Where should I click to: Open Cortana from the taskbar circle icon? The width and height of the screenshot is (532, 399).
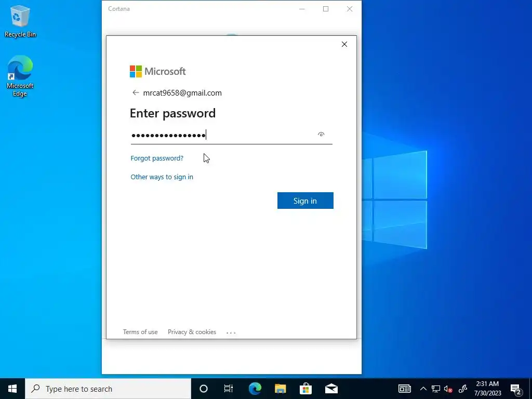tap(204, 389)
